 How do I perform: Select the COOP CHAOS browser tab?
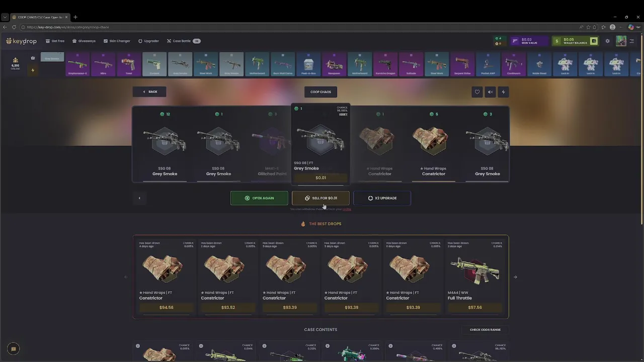(40, 17)
